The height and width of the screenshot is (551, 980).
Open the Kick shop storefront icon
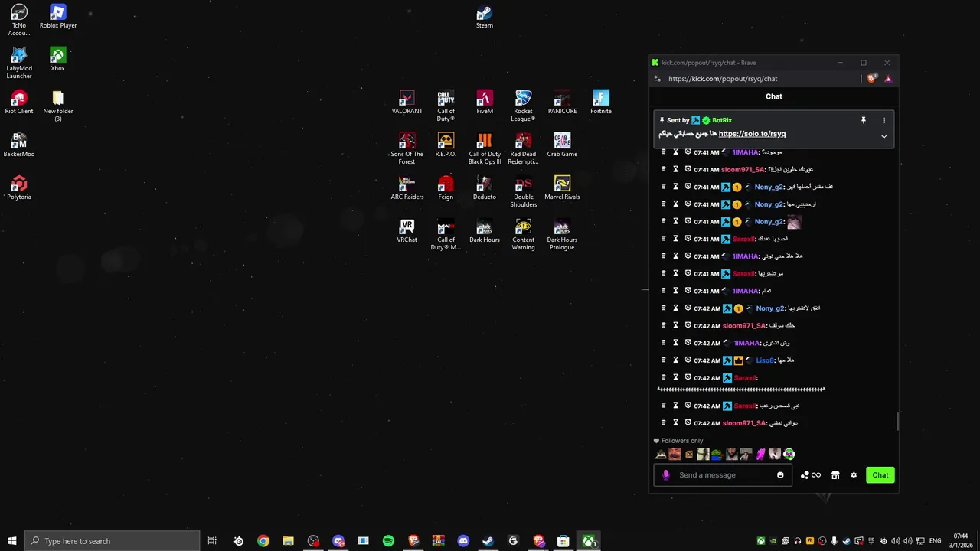pos(835,475)
